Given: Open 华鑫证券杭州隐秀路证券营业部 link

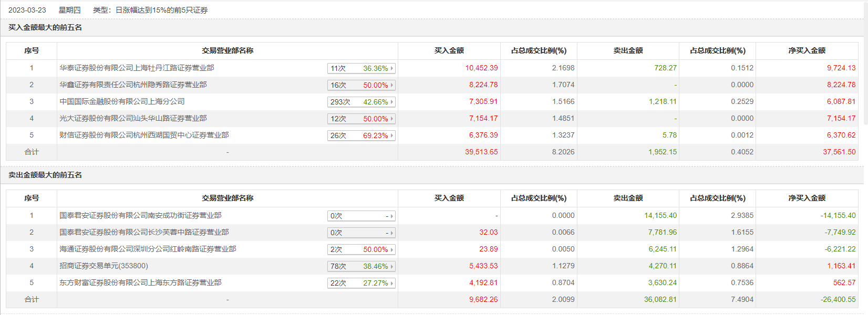Looking at the screenshot, I should (x=133, y=85).
